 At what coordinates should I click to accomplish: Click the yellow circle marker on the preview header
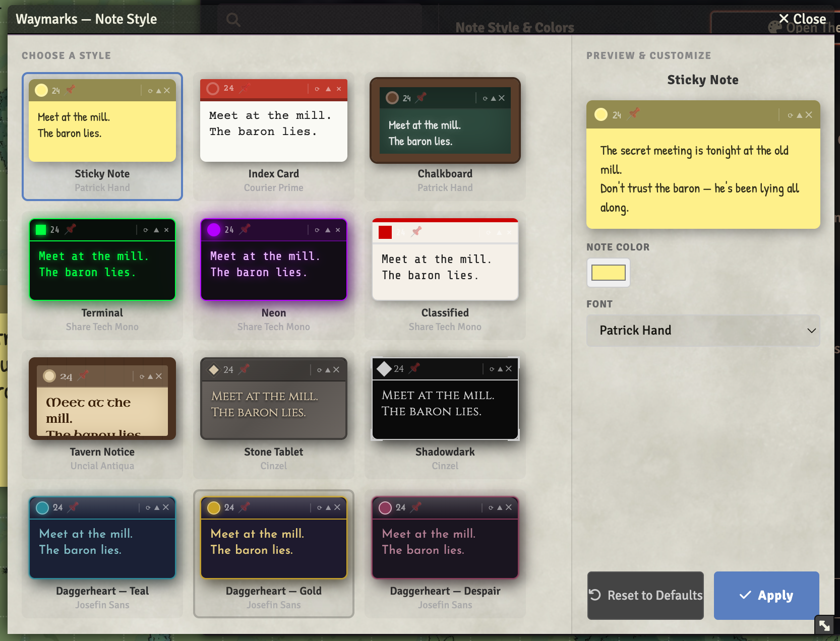pos(601,114)
